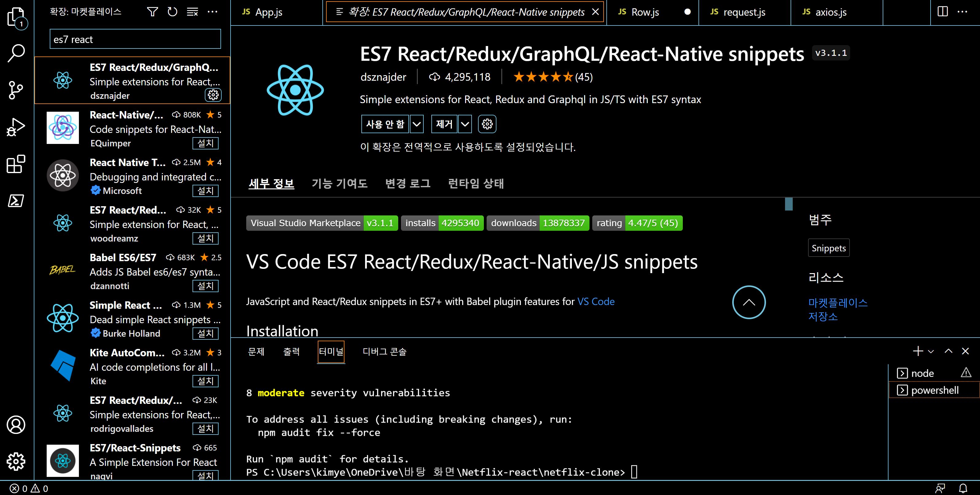The width and height of the screenshot is (980, 495).
Task: Create a new terminal with plus icon
Action: (918, 351)
